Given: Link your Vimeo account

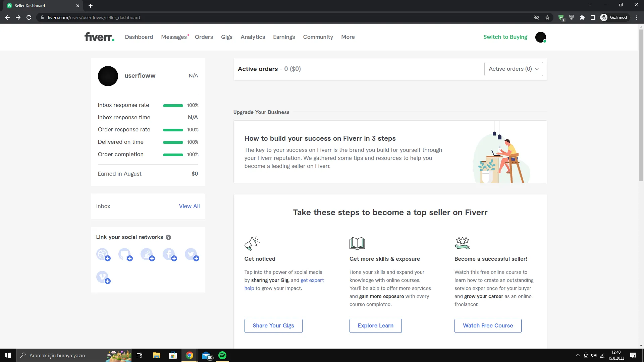Looking at the screenshot, I should click(103, 278).
